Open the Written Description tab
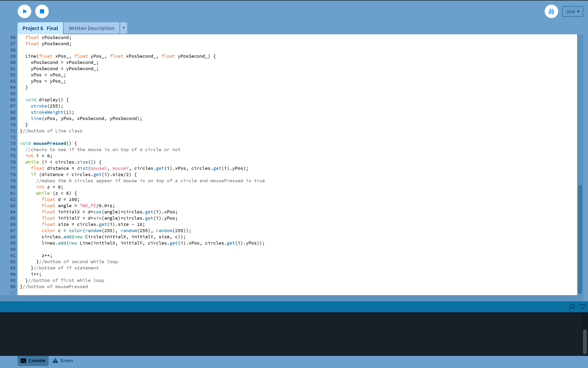The image size is (588, 368). pyautogui.click(x=91, y=28)
